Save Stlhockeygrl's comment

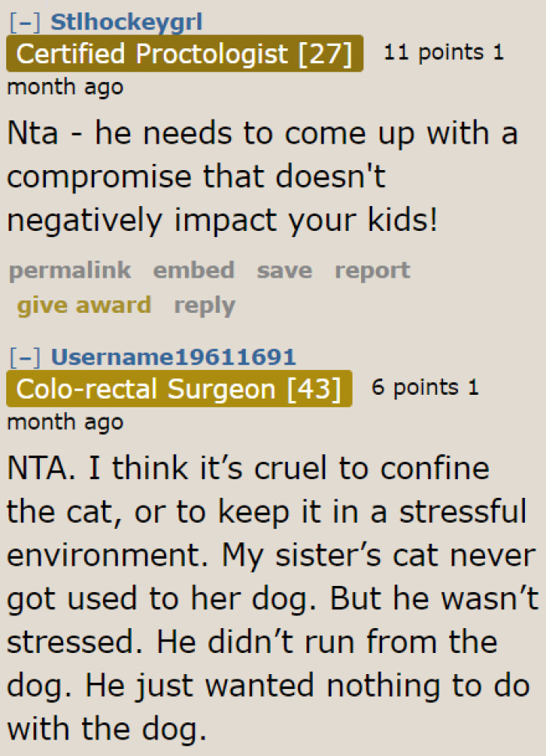(284, 270)
